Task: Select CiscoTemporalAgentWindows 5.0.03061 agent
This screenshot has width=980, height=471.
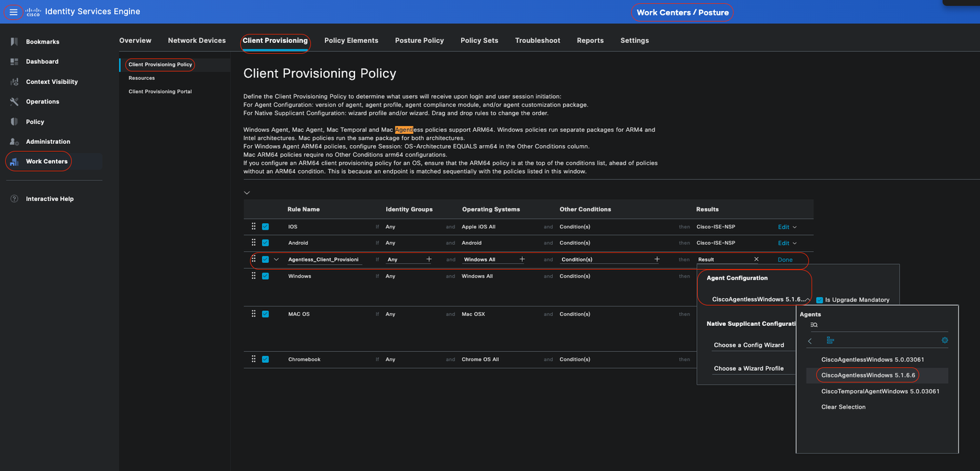Action: (x=881, y=392)
